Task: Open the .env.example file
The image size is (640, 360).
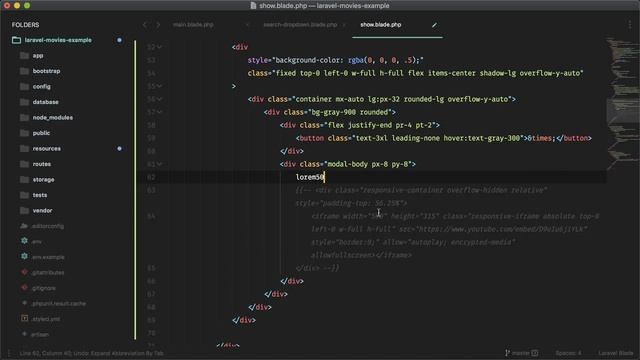Action: point(48,257)
